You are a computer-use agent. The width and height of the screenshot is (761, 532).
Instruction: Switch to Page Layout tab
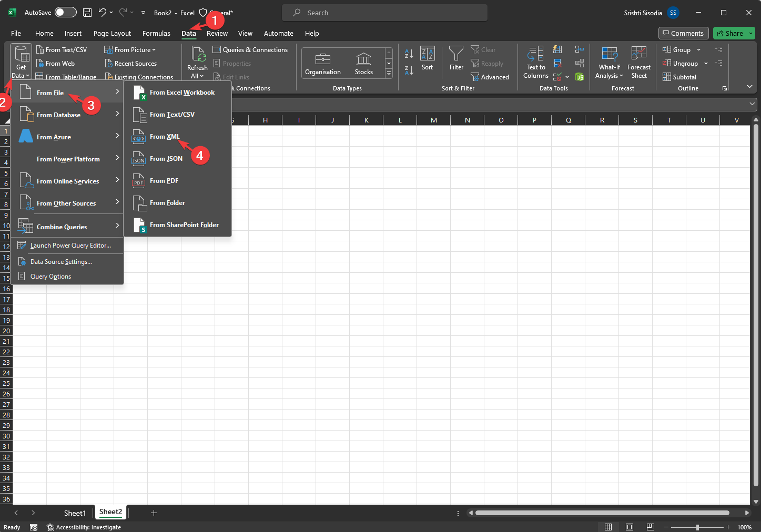pos(112,33)
